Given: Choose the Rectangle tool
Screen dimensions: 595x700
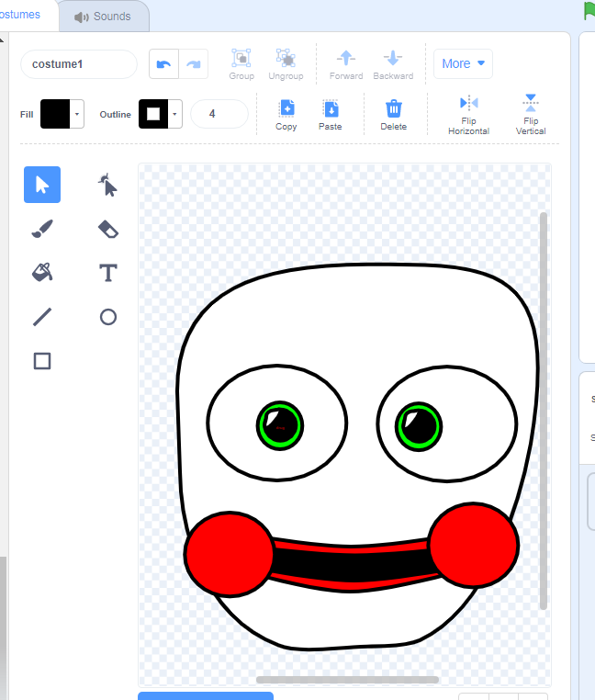Looking at the screenshot, I should (x=42, y=361).
